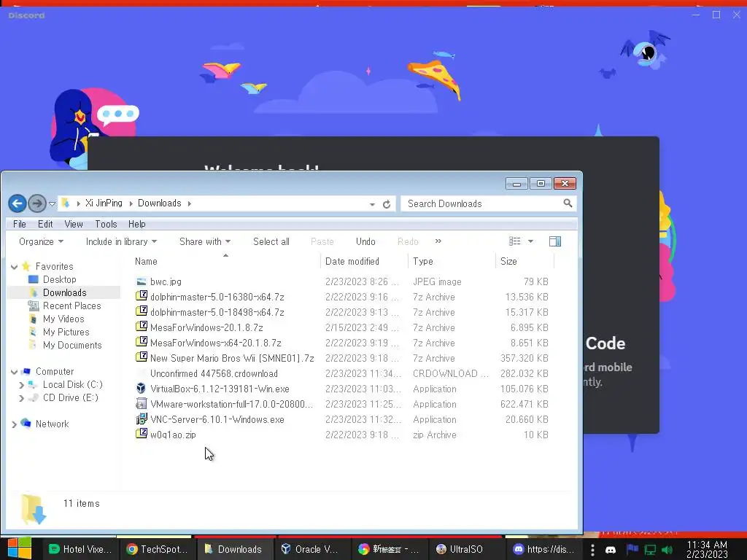The width and height of the screenshot is (747, 560).
Task: Expand the Network tree node
Action: tap(14, 424)
